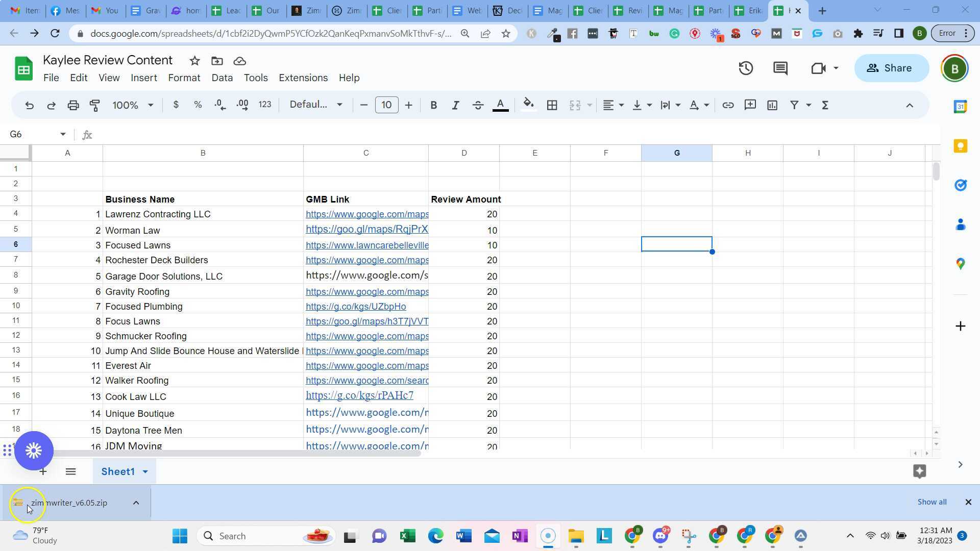Click the Name Box showing G6
Image resolution: width=980 pixels, height=551 pixels.
click(32, 134)
